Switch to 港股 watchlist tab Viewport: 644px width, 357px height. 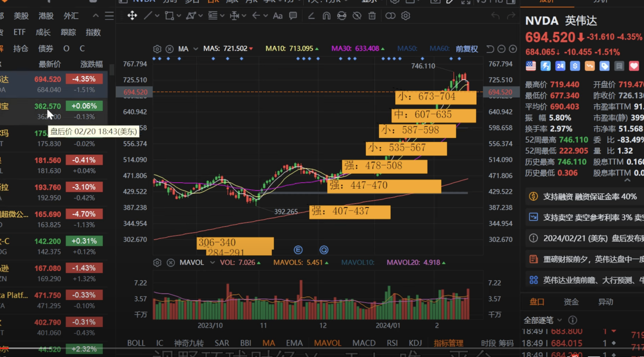point(46,16)
